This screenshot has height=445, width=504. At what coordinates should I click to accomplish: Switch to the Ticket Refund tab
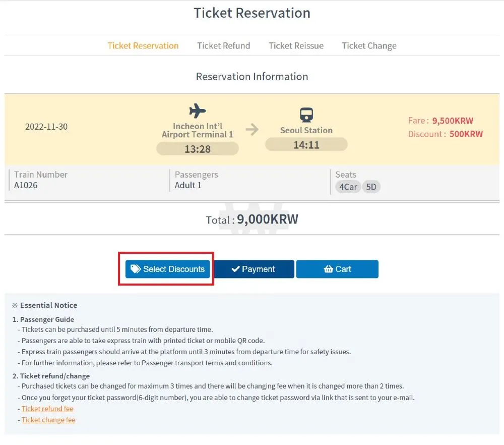pyautogui.click(x=223, y=46)
